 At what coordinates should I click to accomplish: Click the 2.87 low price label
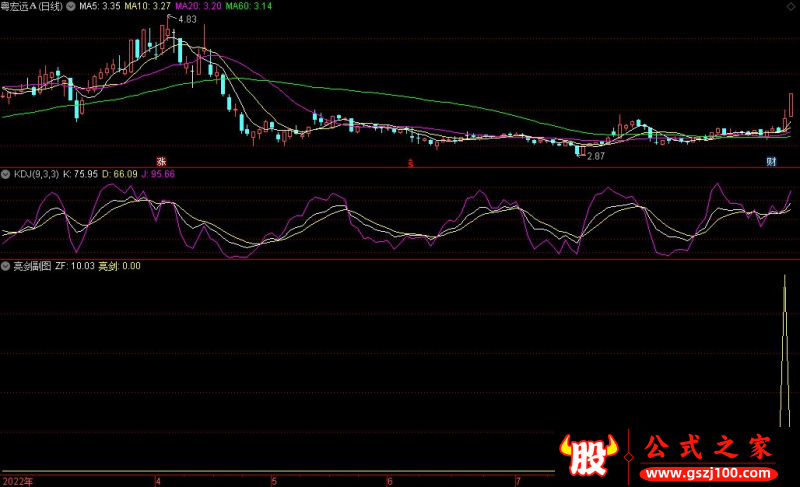click(595, 156)
